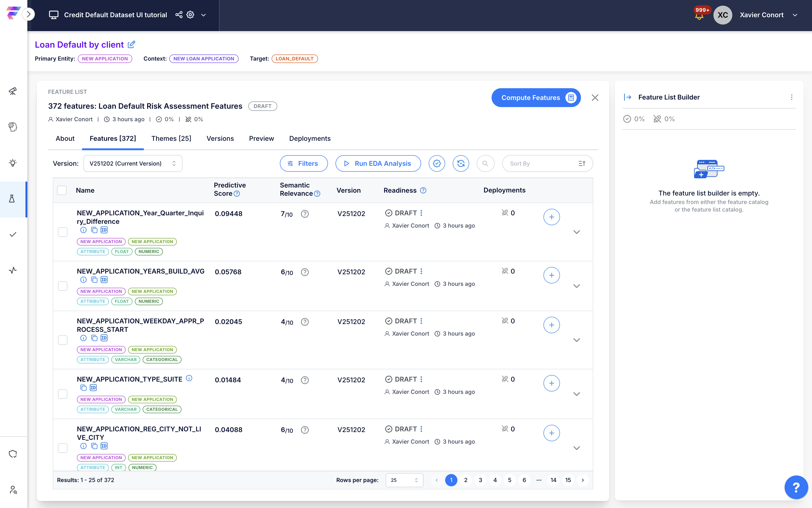
Task: Open the Deployments tab
Action: click(310, 138)
